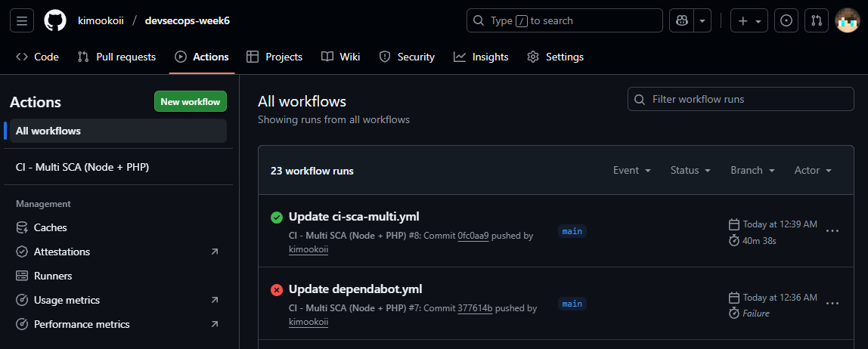Viewport: 868px width, 349px height.
Task: Click the GitHub logo icon
Action: (55, 21)
